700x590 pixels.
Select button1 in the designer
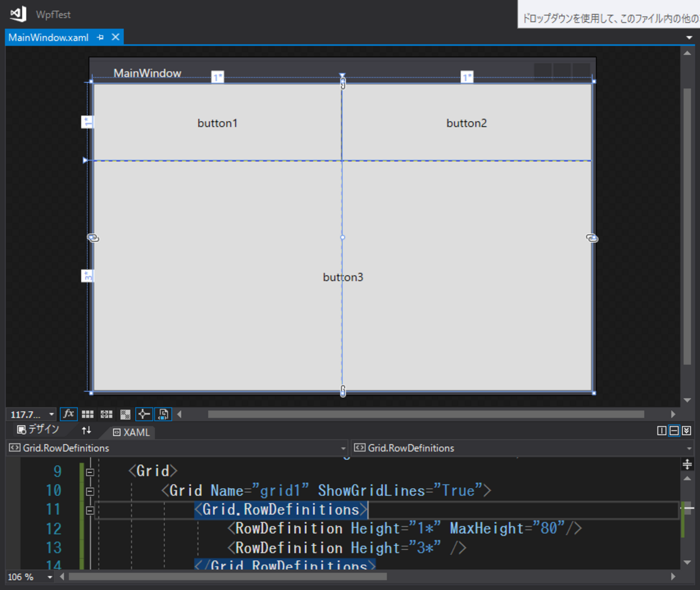[x=217, y=123]
